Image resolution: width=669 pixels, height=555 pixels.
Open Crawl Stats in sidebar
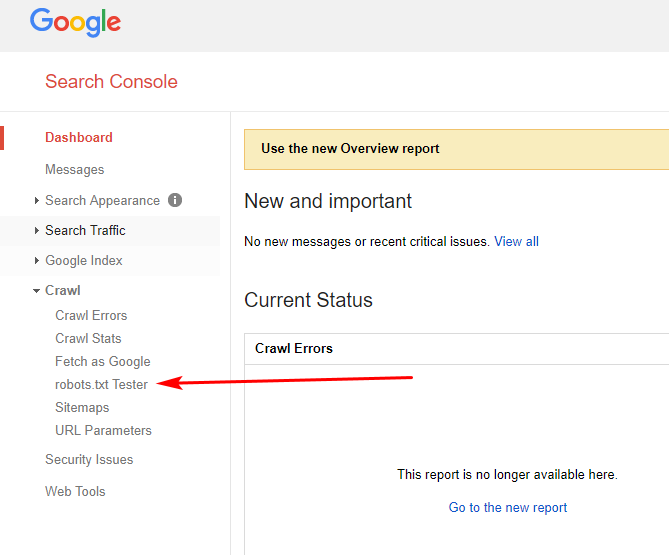coord(88,338)
